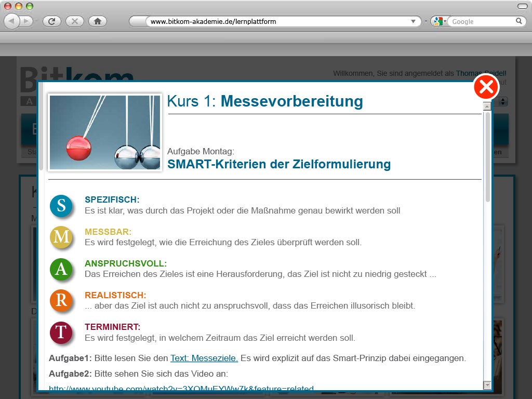The width and height of the screenshot is (532, 399).
Task: Click the blue S circle icon
Action: [x=61, y=205]
